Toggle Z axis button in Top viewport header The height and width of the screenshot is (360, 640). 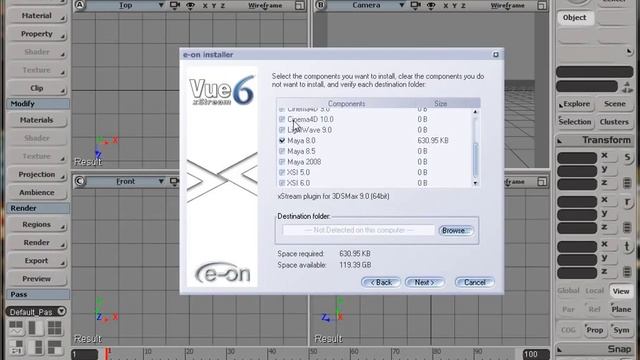coord(223,6)
